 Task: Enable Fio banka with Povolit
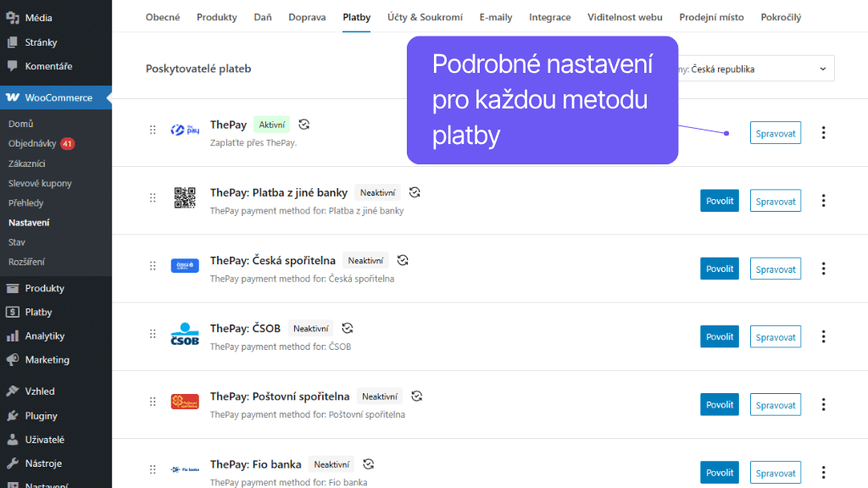pyautogui.click(x=720, y=473)
